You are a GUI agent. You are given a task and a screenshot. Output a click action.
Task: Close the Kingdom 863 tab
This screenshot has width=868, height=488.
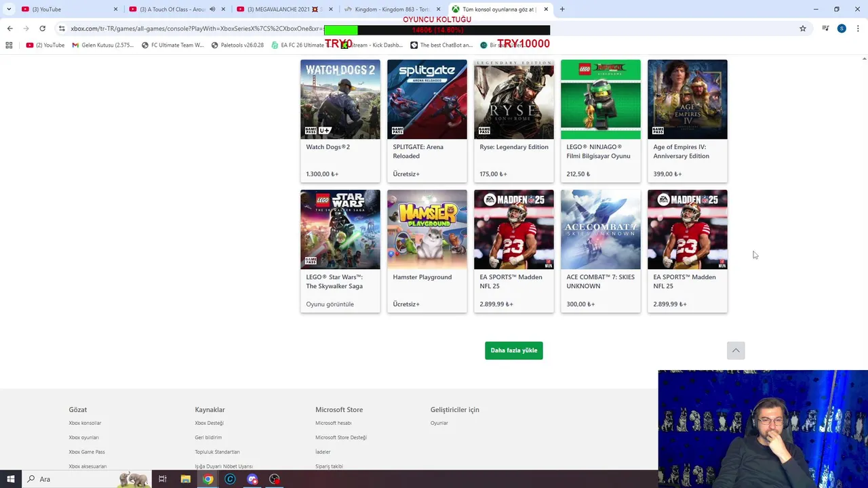(x=438, y=9)
